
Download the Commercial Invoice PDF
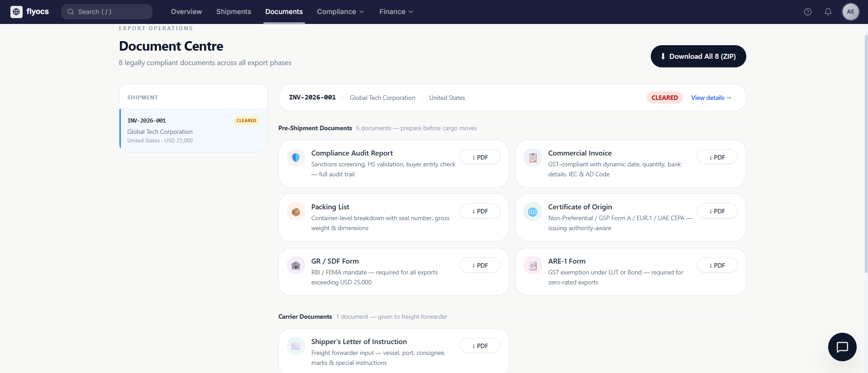(717, 157)
